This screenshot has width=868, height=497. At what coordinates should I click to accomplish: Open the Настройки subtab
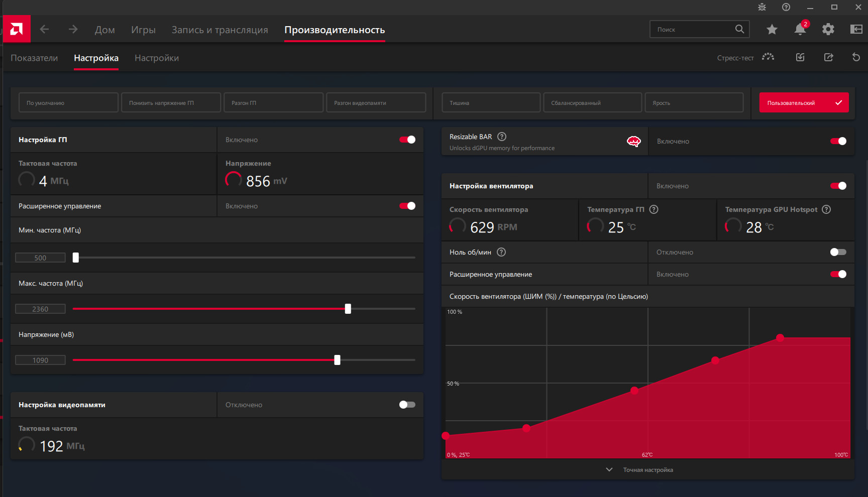[x=157, y=58]
